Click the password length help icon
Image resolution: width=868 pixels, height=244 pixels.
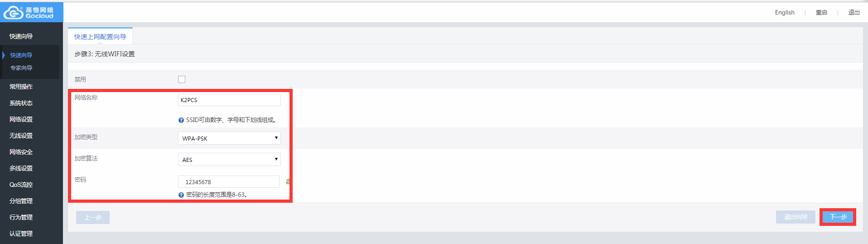tap(181, 195)
